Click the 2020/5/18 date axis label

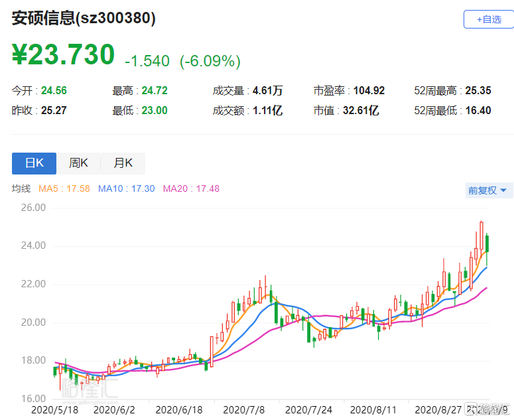pyautogui.click(x=54, y=410)
